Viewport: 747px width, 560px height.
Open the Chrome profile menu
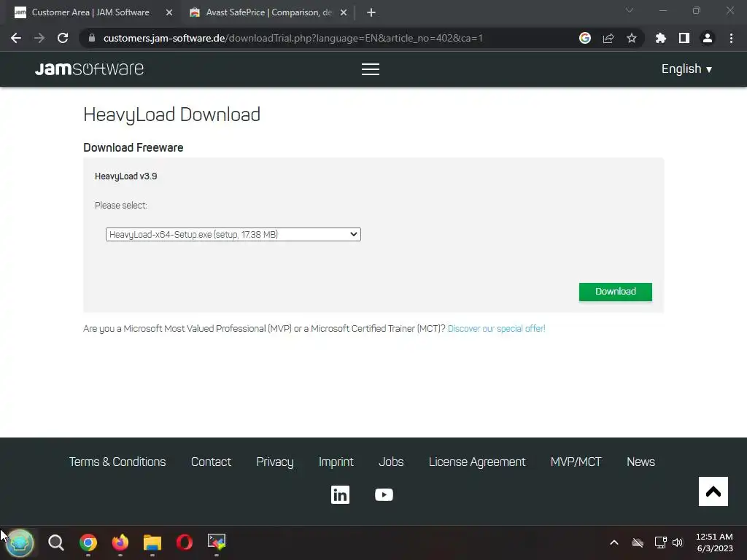coord(708,38)
